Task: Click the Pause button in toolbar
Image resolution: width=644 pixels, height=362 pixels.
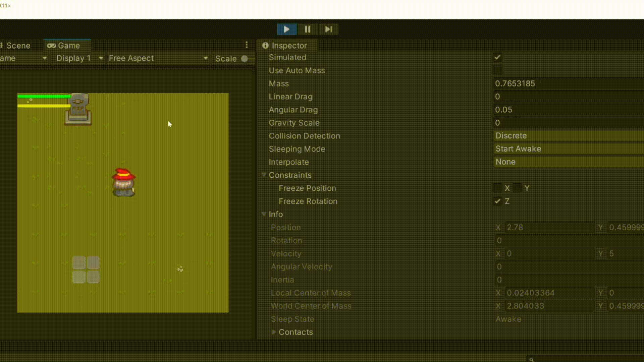Action: (307, 29)
